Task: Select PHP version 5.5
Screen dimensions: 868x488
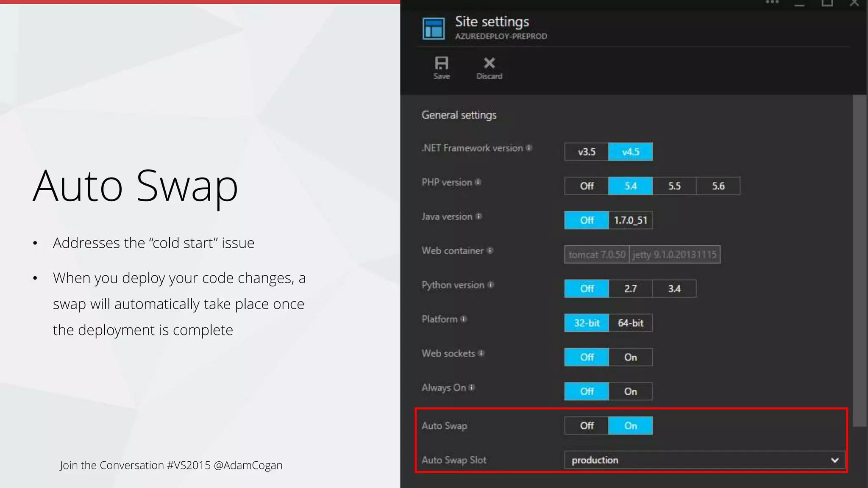Action: [x=674, y=186]
